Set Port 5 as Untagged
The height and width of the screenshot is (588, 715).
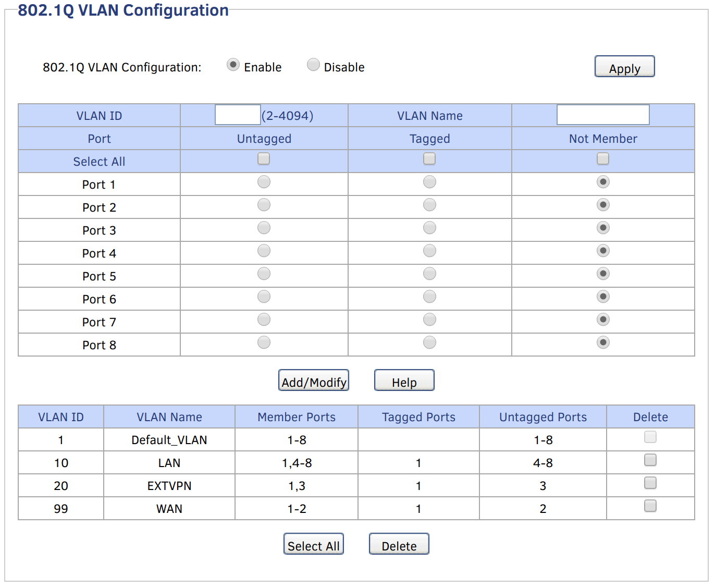pyautogui.click(x=264, y=274)
